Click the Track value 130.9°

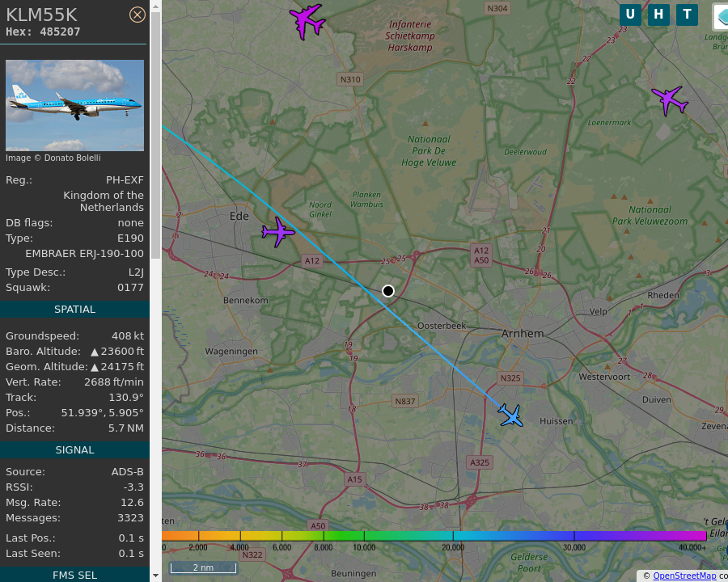point(126,397)
